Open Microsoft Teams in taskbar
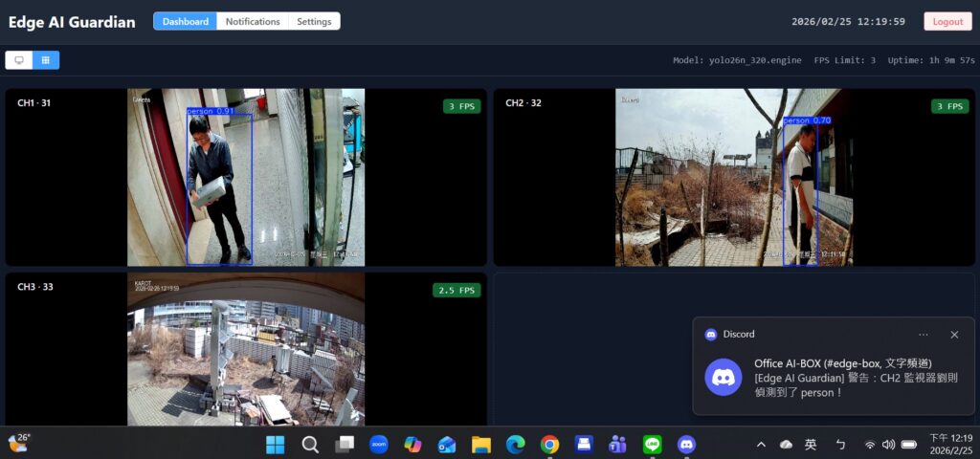Viewport: 980px width, 459px height. click(617, 444)
